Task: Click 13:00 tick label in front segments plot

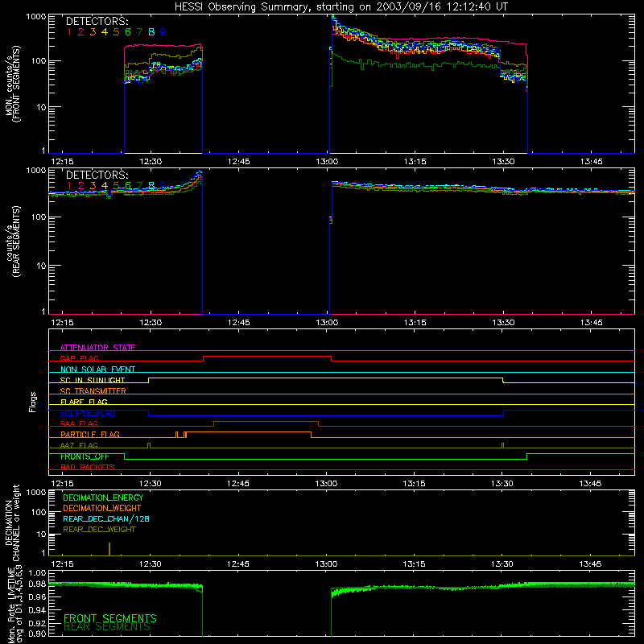Action: click(x=327, y=162)
